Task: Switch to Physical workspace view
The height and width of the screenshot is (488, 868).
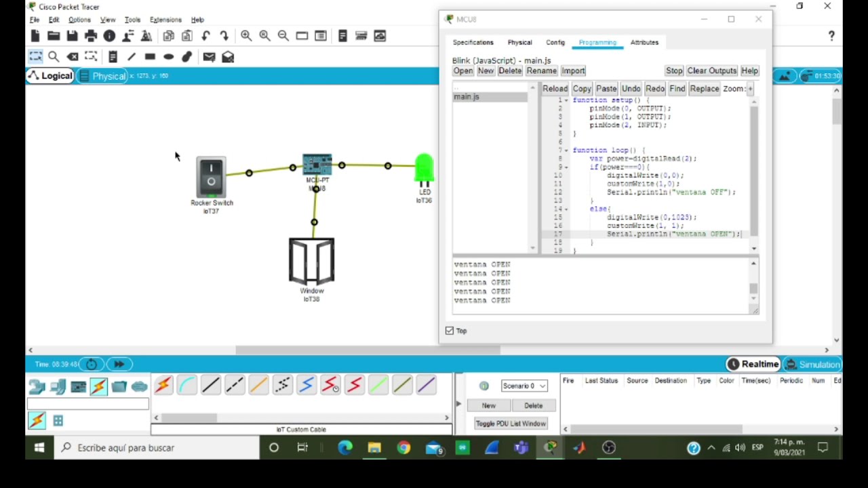Action: coord(102,76)
